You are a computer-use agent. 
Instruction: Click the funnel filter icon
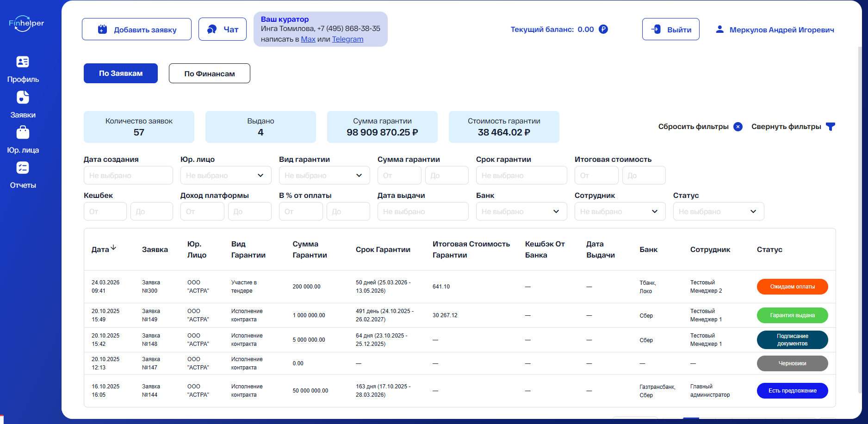coord(831,127)
